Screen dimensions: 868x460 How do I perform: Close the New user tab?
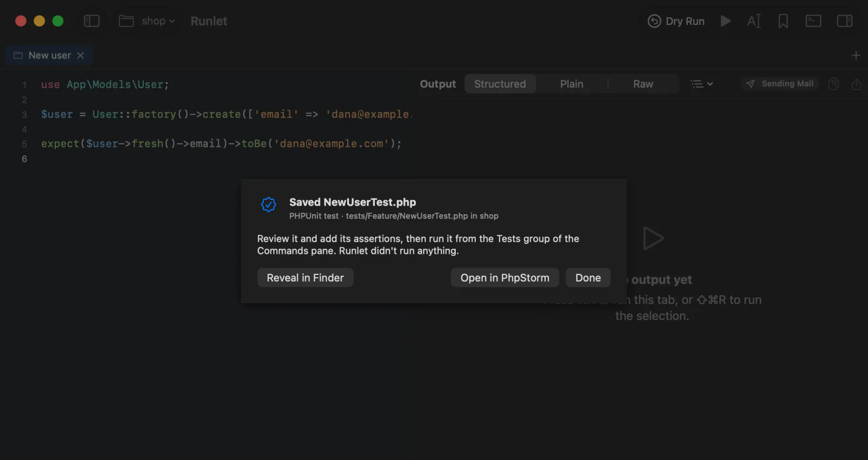tap(80, 55)
